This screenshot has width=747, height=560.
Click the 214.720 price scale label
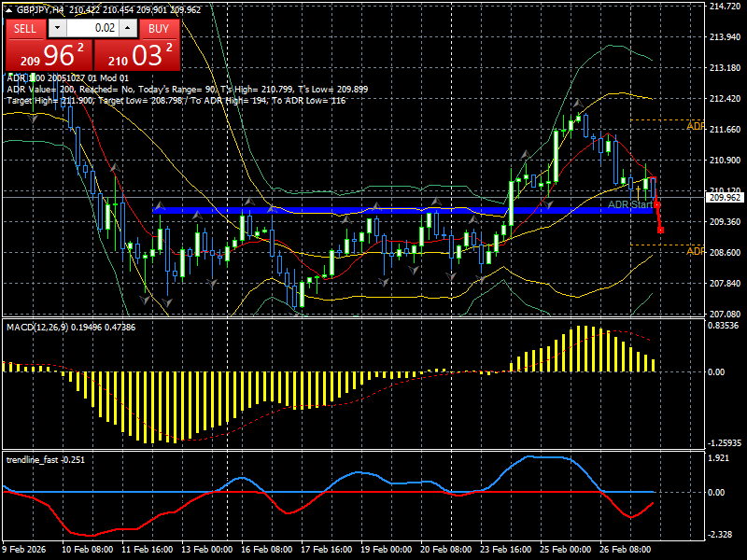[725, 7]
